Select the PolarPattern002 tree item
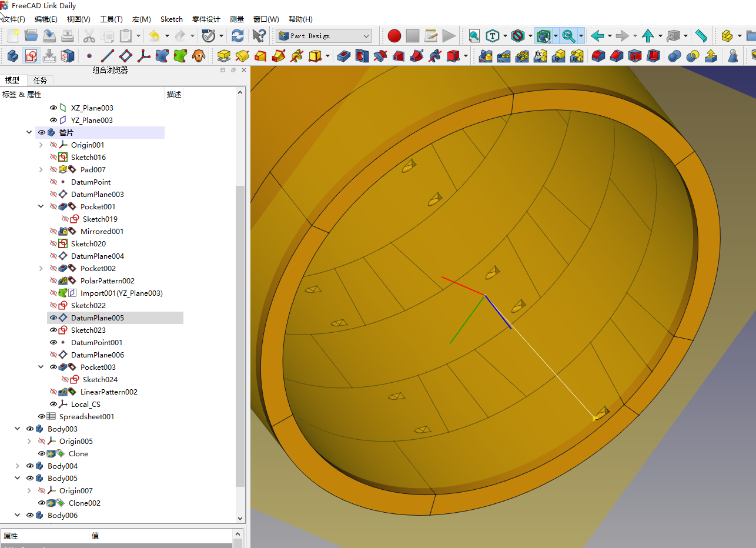Screen dimensions: 756x548 coord(108,280)
